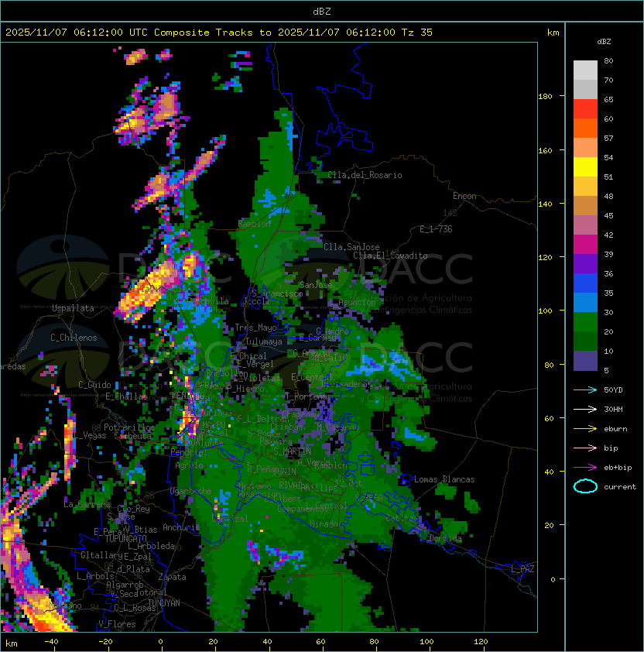Click the Zapata place label

pos(172,577)
